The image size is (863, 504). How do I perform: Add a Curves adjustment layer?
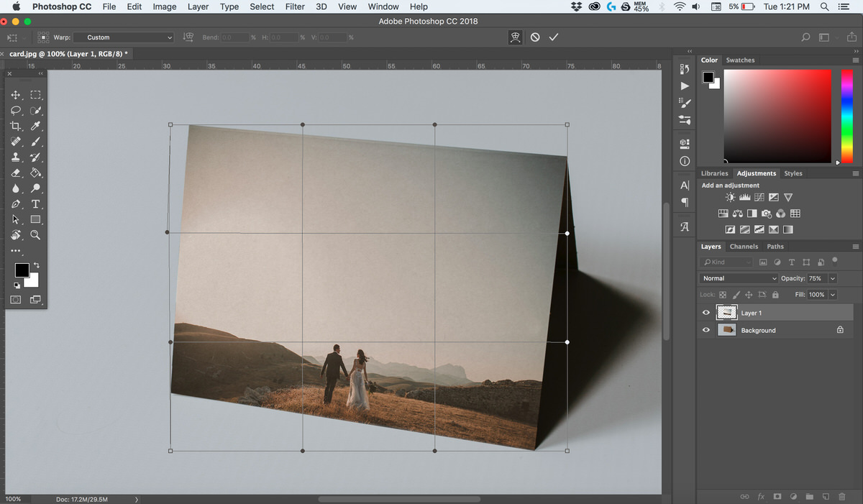pyautogui.click(x=759, y=196)
